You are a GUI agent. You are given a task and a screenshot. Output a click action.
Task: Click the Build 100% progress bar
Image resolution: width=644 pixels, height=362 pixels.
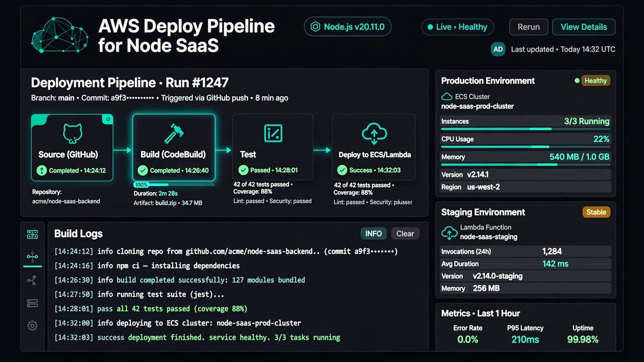coord(174,185)
